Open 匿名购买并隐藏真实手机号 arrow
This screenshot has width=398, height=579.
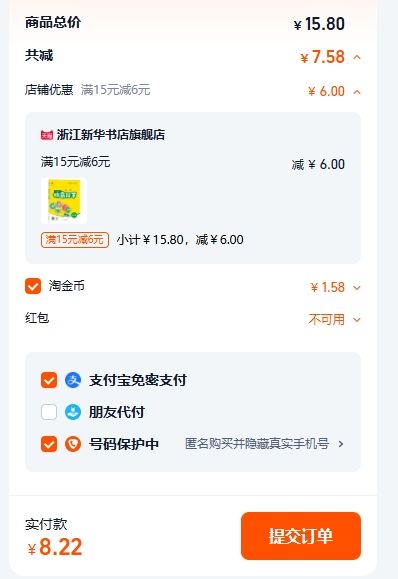341,444
